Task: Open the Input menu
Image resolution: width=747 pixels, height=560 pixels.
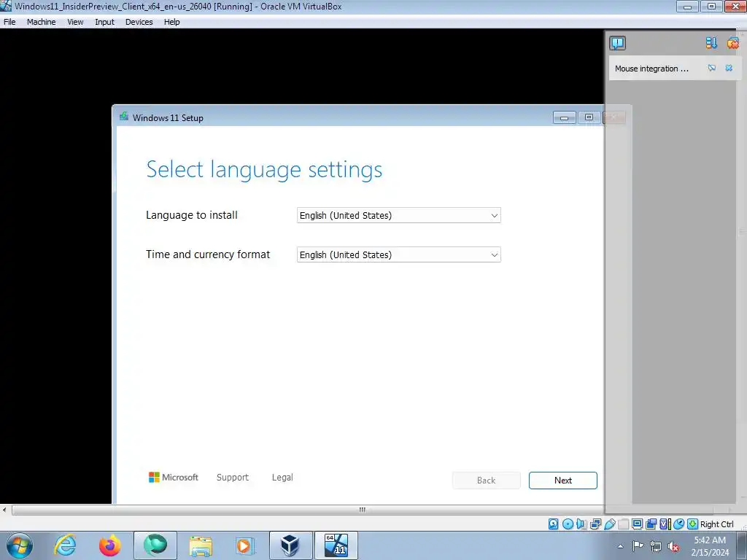Action: pyautogui.click(x=104, y=22)
